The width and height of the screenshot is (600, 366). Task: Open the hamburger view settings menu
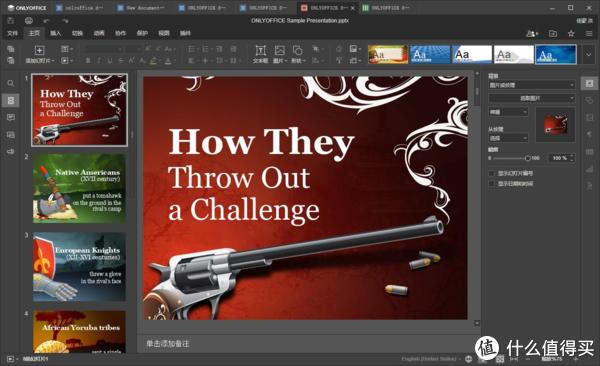tap(589, 34)
